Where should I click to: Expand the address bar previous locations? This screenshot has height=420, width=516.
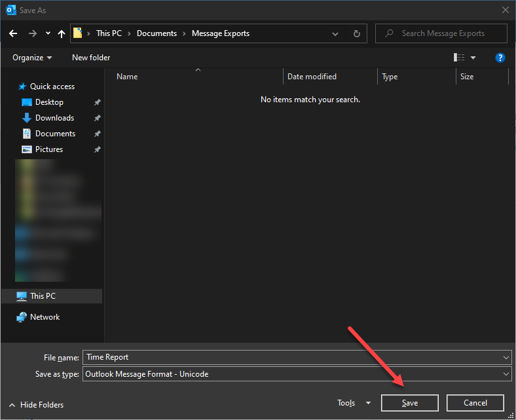coord(335,33)
